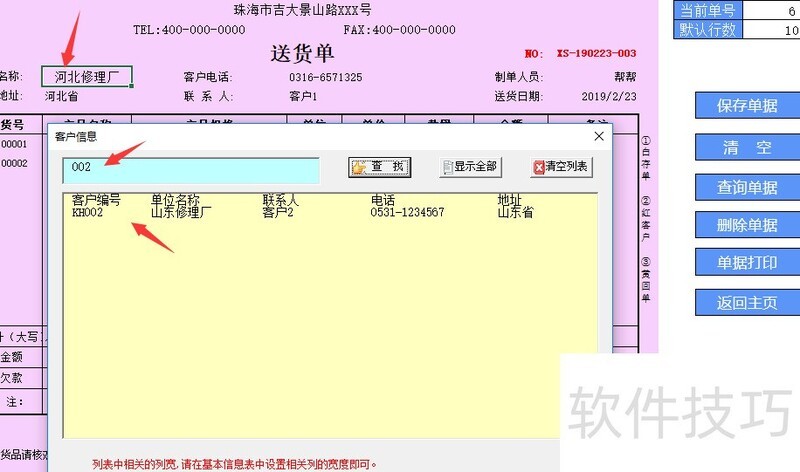The height and width of the screenshot is (472, 800).
Task: Click the 保存单据 button
Action: (747, 106)
